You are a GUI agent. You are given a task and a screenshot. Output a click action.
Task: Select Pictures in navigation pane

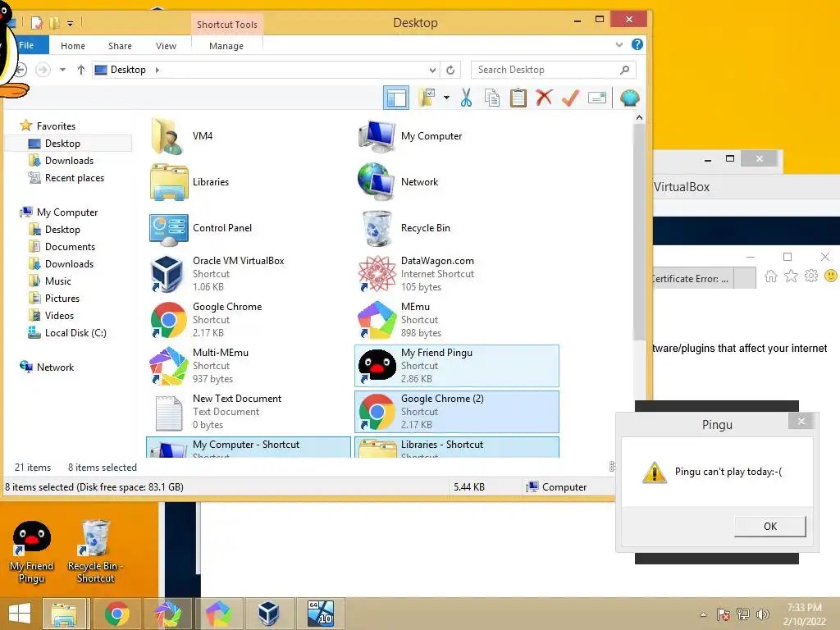pos(62,299)
